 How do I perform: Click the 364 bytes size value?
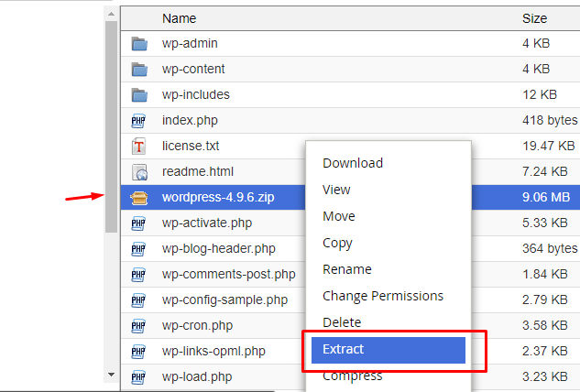pyautogui.click(x=550, y=249)
